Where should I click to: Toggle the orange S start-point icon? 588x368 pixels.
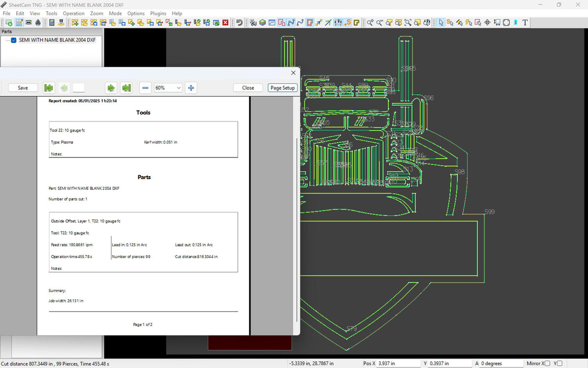coord(348,23)
